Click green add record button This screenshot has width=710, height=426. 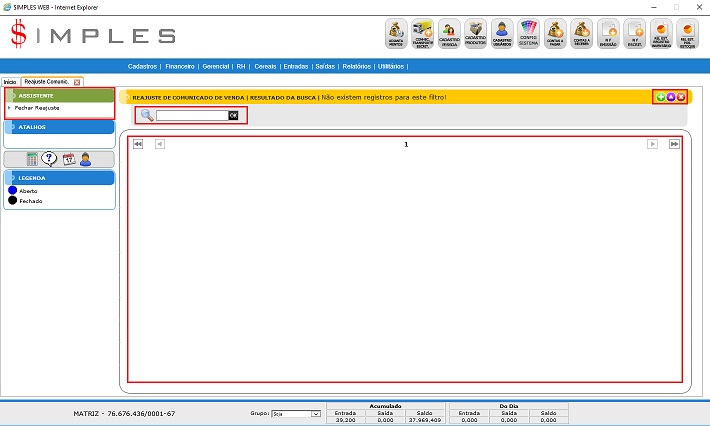659,97
